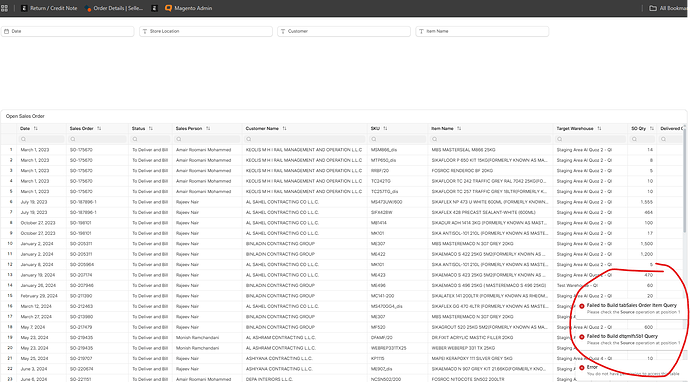This screenshot has width=690, height=382.
Task: Search within the Customer Name column
Action: pos(305,139)
